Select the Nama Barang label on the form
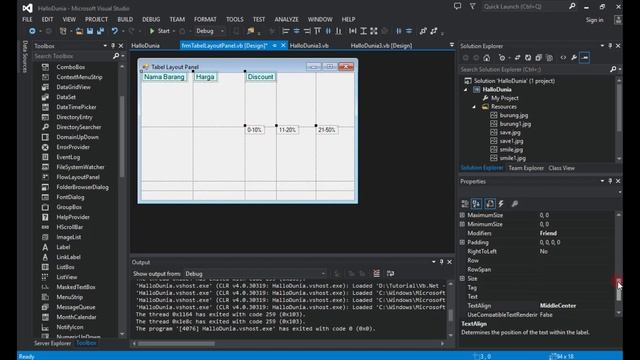 164,77
